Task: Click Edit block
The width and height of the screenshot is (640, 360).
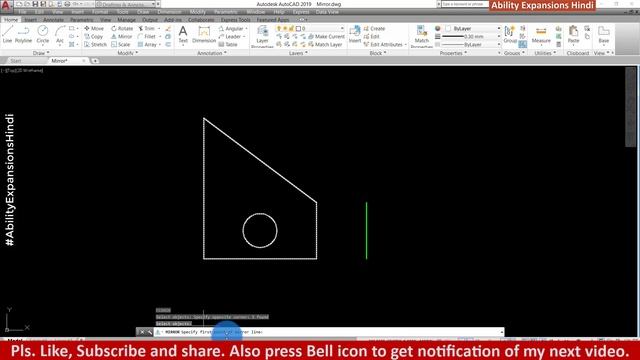Action: click(371, 36)
